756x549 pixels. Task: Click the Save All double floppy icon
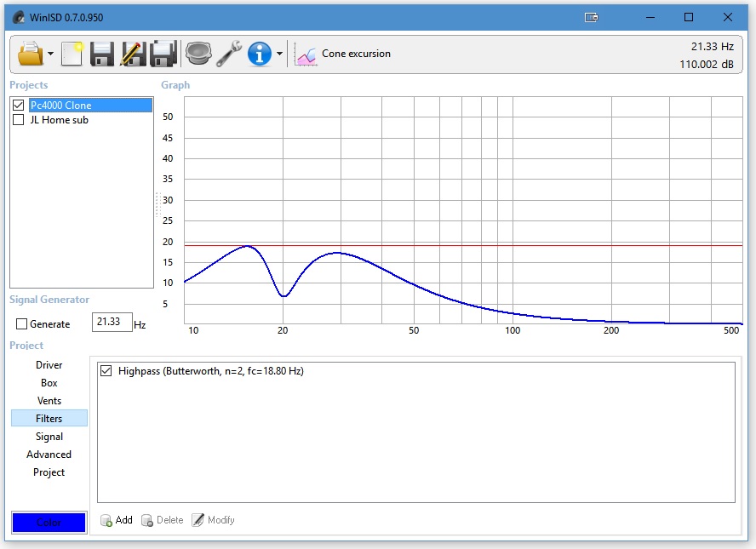click(163, 54)
